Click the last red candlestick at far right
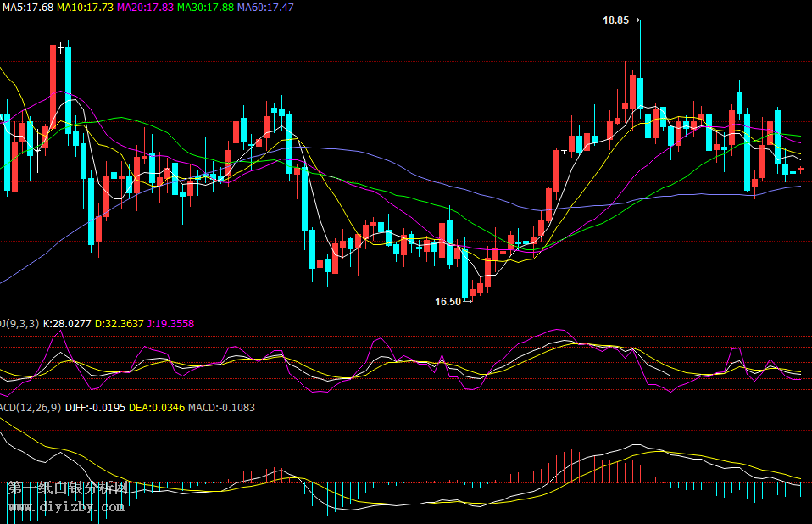The height and width of the screenshot is (524, 812). 800,170
